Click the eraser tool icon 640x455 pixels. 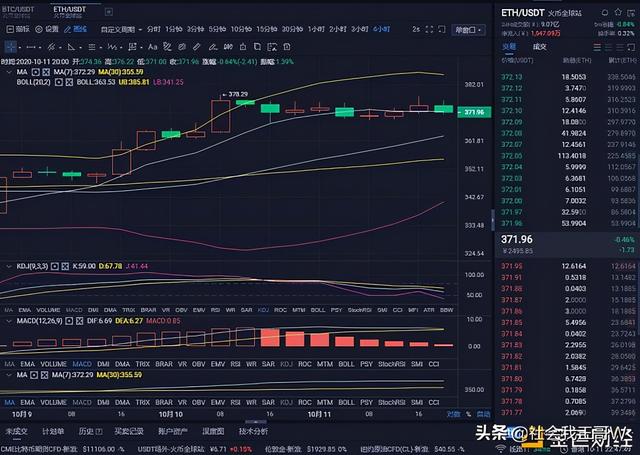pos(182,47)
